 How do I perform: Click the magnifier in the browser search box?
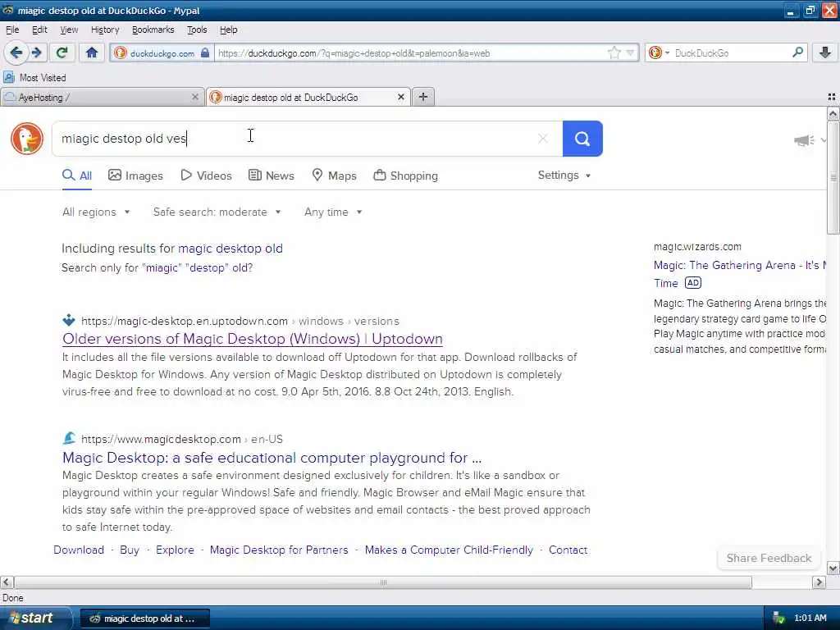coord(797,52)
